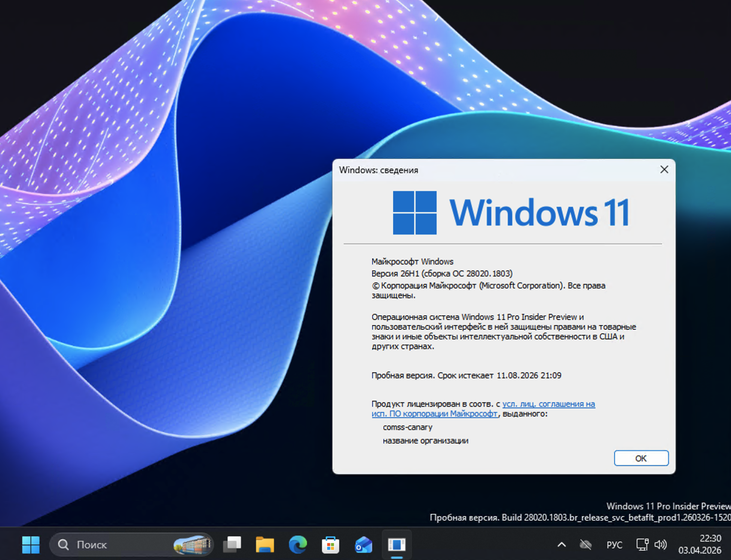This screenshot has height=560, width=731.
Task: Open the РУС language switcher
Action: point(615,545)
